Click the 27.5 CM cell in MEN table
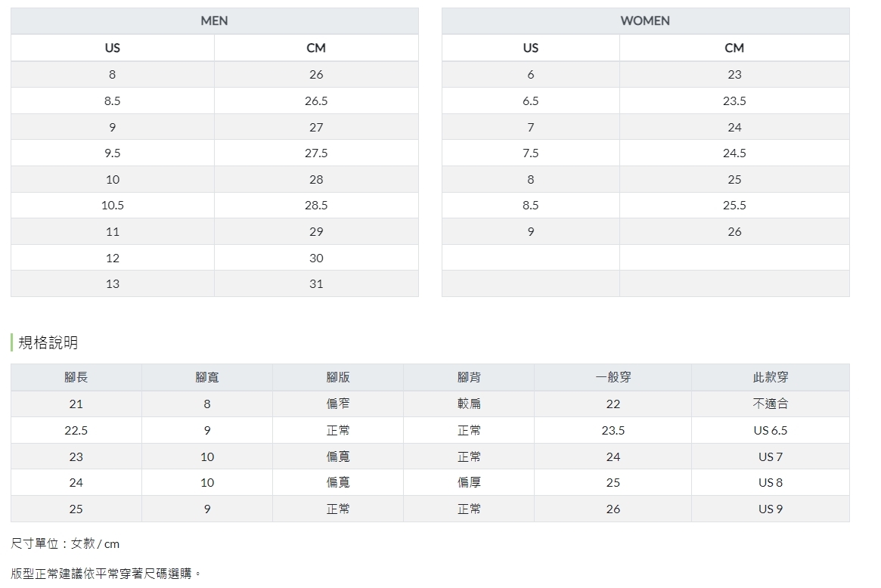This screenshot has height=588, width=881. pos(316,153)
